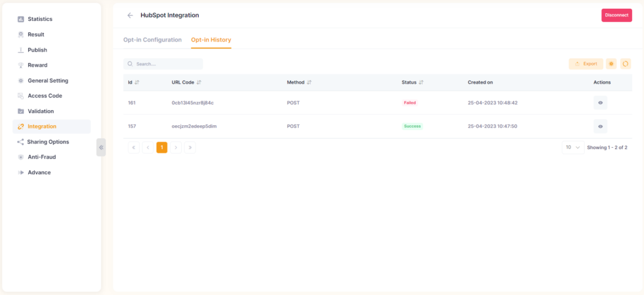
Task: Click the Sharing Options share icon
Action: (x=21, y=142)
